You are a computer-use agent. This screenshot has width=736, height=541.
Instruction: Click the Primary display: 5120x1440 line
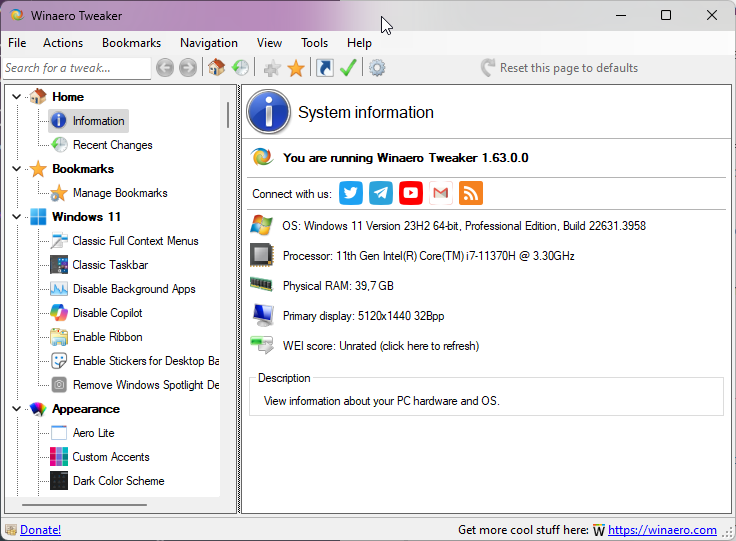(x=363, y=316)
